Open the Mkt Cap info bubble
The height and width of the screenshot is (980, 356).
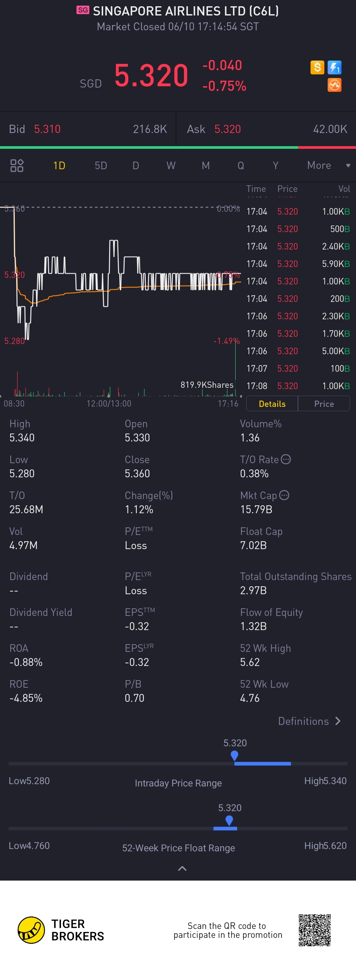pos(284,495)
